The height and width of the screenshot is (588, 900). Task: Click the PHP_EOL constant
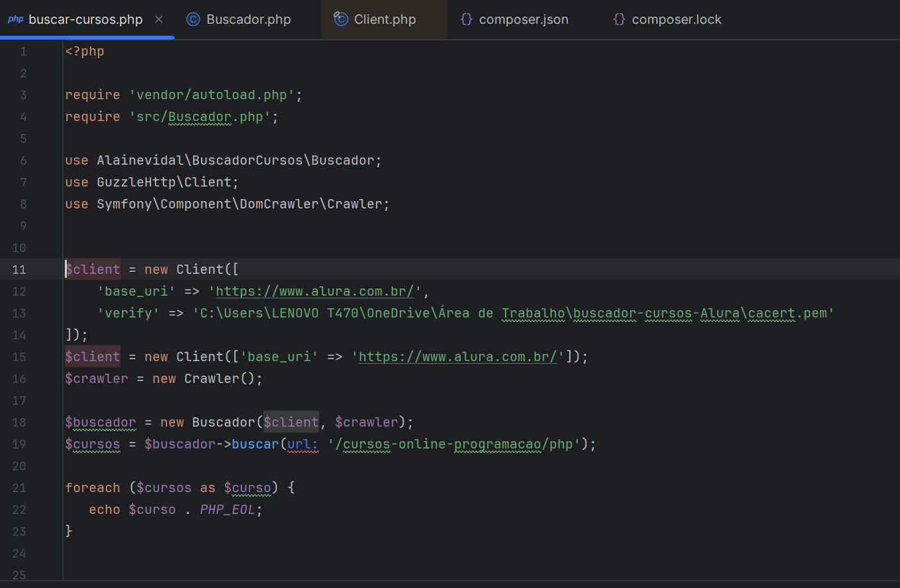[228, 509]
